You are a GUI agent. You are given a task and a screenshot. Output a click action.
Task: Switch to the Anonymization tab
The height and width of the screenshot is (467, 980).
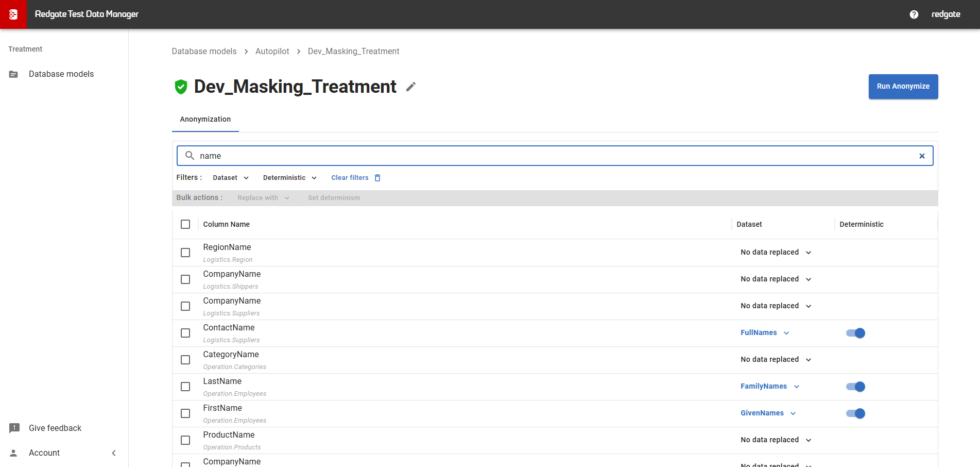point(205,119)
